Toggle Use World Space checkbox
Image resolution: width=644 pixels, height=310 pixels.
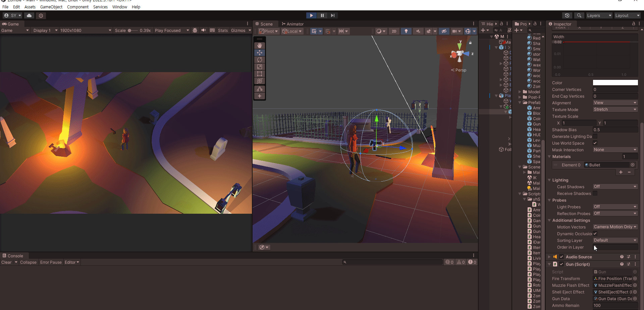595,143
